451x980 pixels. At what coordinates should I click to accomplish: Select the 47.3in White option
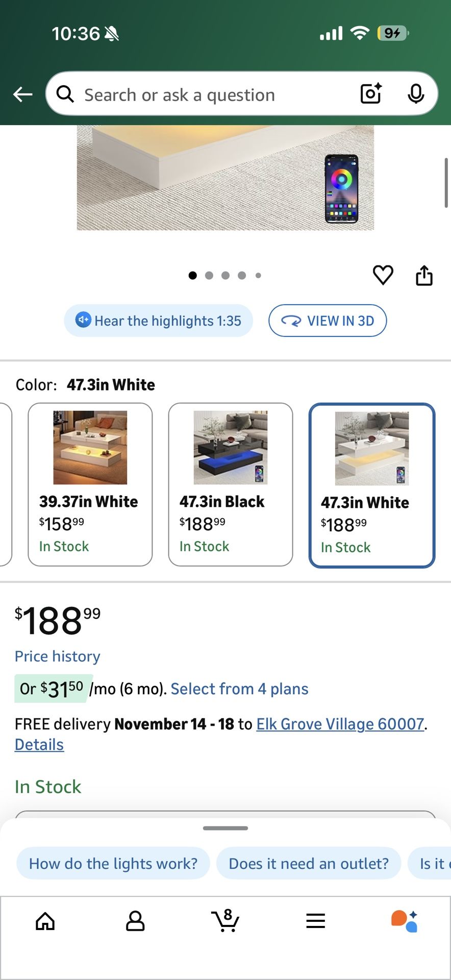[371, 485]
